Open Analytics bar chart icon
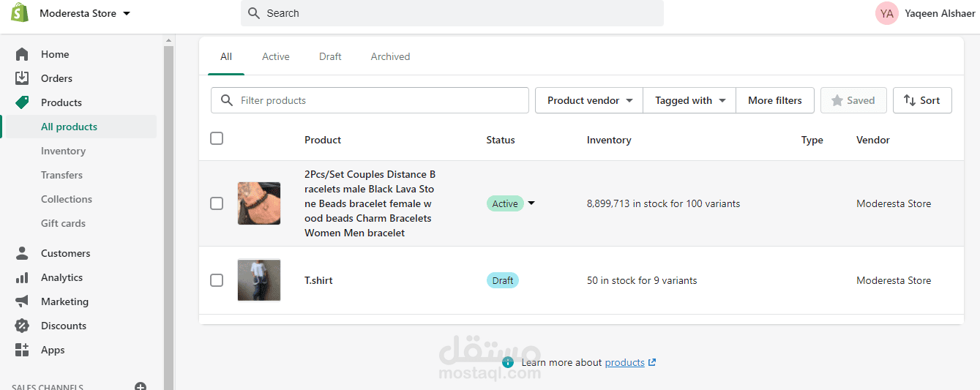The width and height of the screenshot is (980, 390). click(x=22, y=277)
